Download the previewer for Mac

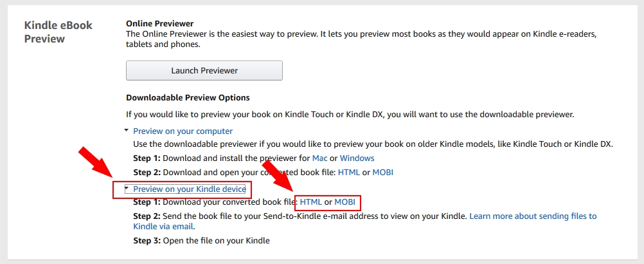(319, 158)
